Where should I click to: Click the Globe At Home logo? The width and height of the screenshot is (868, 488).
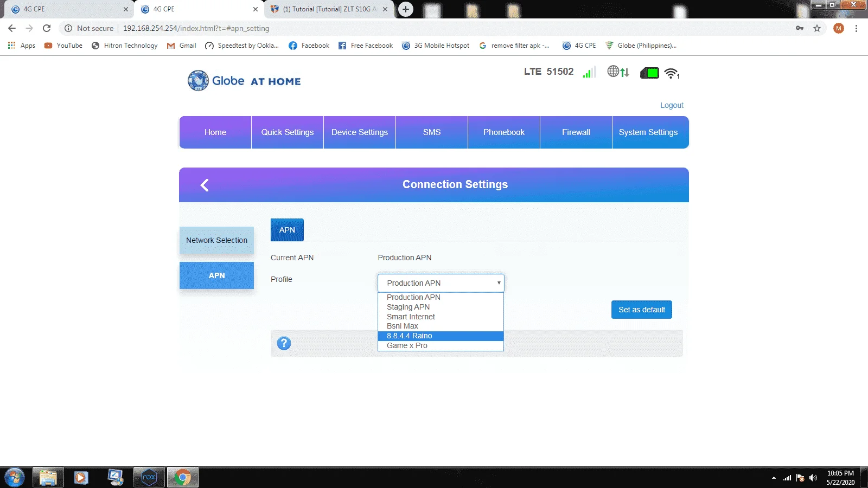point(244,81)
